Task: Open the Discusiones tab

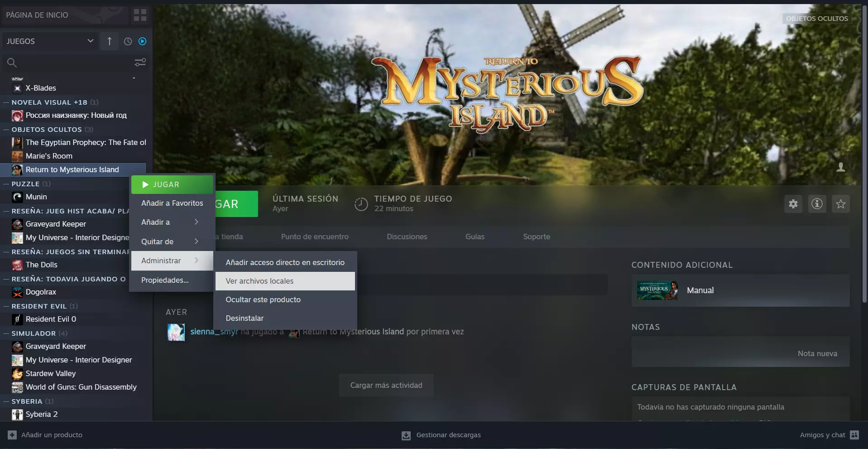Action: pyautogui.click(x=407, y=237)
